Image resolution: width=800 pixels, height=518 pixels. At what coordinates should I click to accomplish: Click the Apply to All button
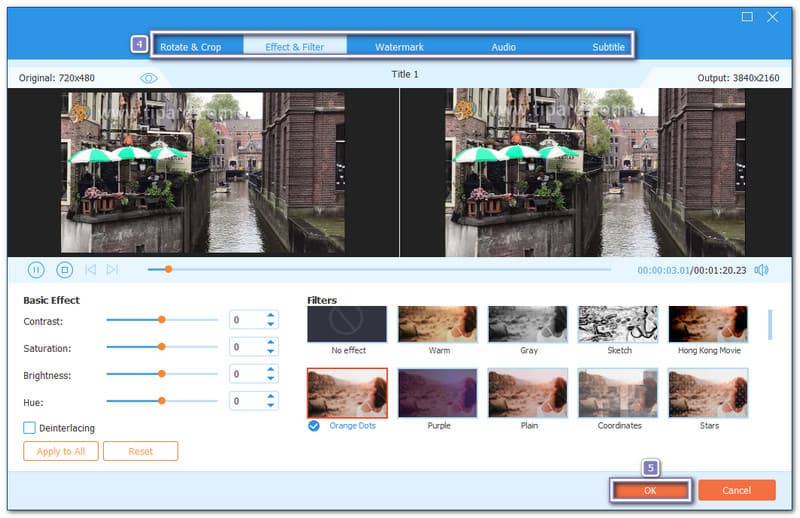61,451
